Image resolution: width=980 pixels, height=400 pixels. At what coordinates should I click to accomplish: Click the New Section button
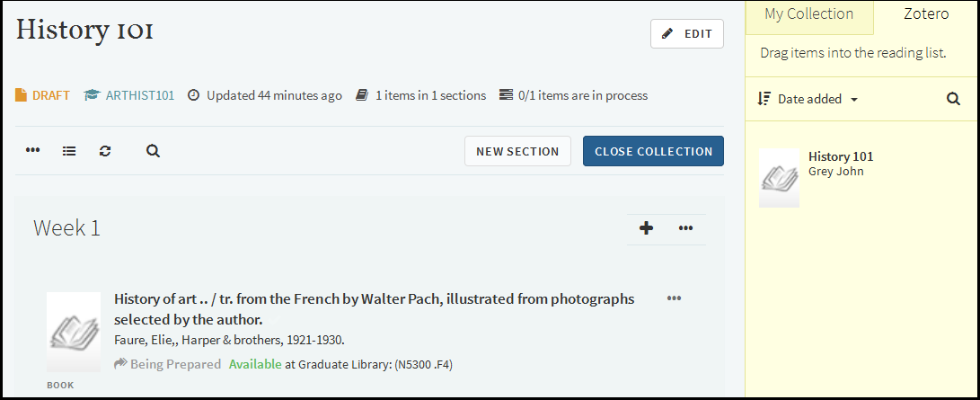click(517, 151)
